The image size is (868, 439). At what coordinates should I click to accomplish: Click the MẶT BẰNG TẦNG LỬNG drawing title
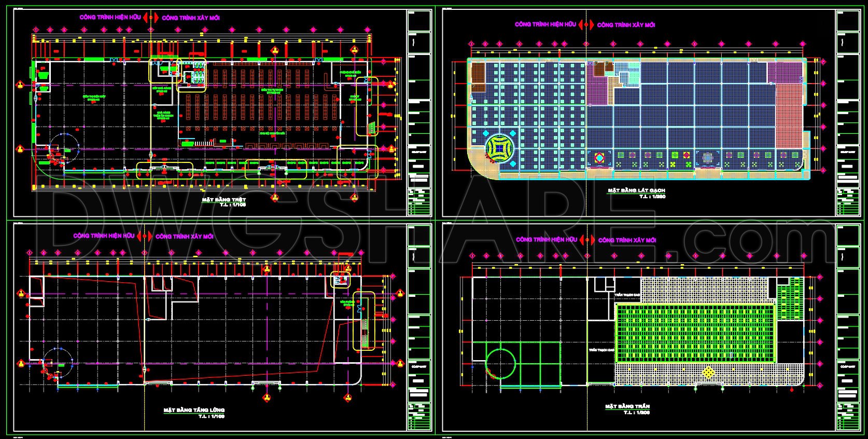(194, 410)
